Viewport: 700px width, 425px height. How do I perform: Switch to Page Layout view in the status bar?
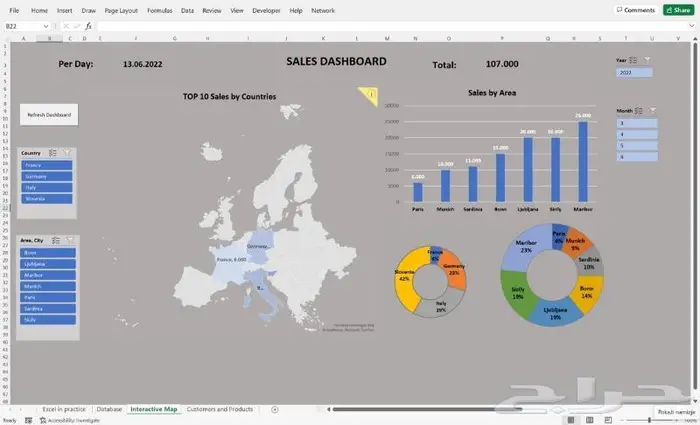589,420
